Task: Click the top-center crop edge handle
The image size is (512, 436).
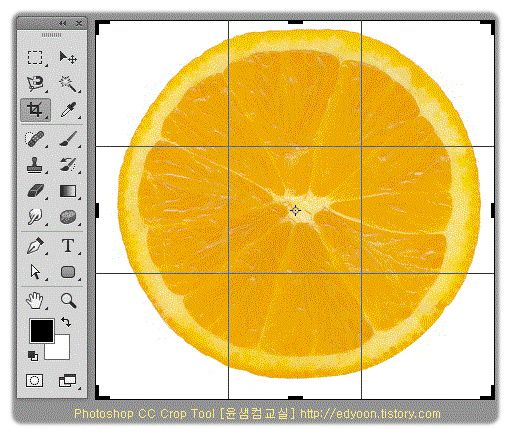Action: pos(295,22)
